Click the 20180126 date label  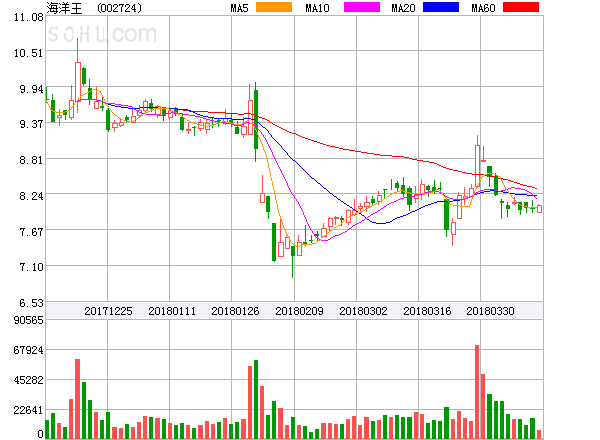(235, 311)
